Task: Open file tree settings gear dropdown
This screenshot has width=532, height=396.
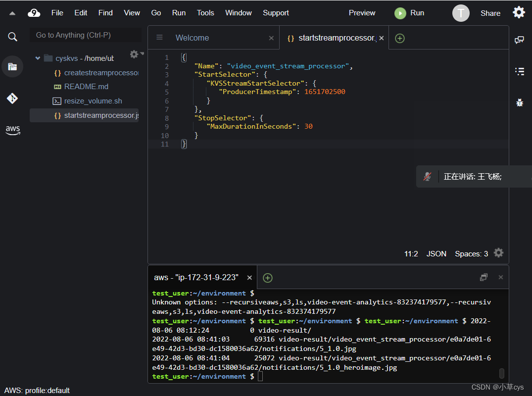Action: (x=137, y=54)
